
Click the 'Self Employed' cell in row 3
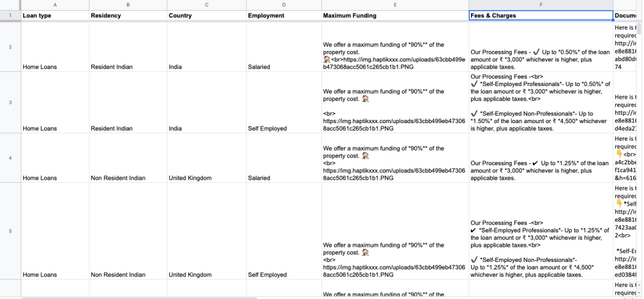(x=283, y=129)
